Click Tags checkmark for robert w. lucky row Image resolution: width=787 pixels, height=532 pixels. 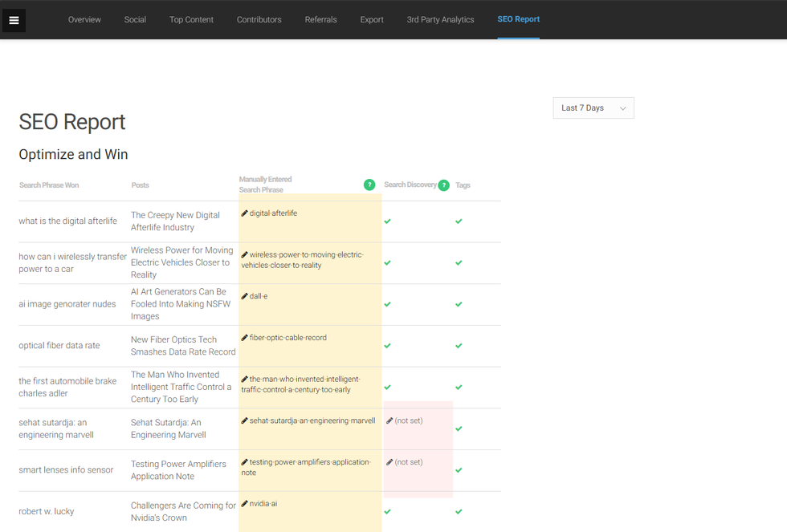459,512
